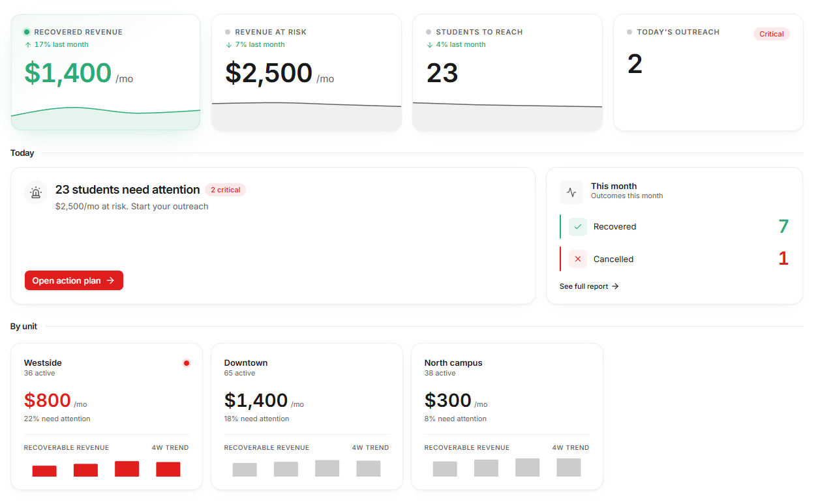This screenshot has height=504, width=818.
Task: Click the 8% need attention text
Action: (455, 419)
